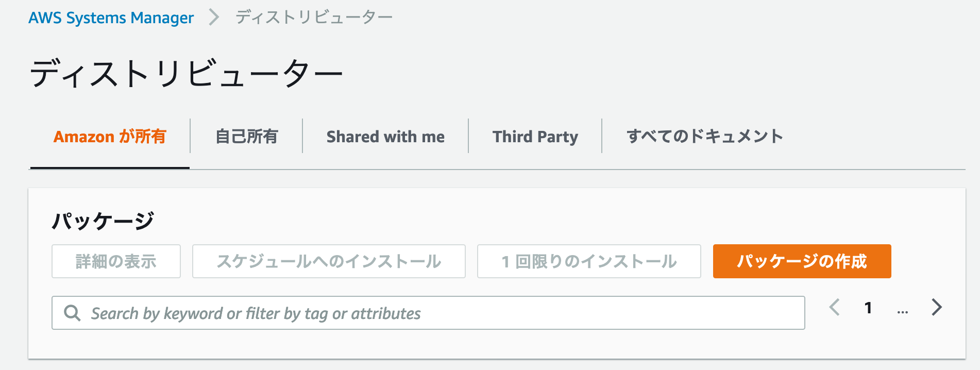
Task: Click the パッケージ section heading
Action: coord(103,221)
